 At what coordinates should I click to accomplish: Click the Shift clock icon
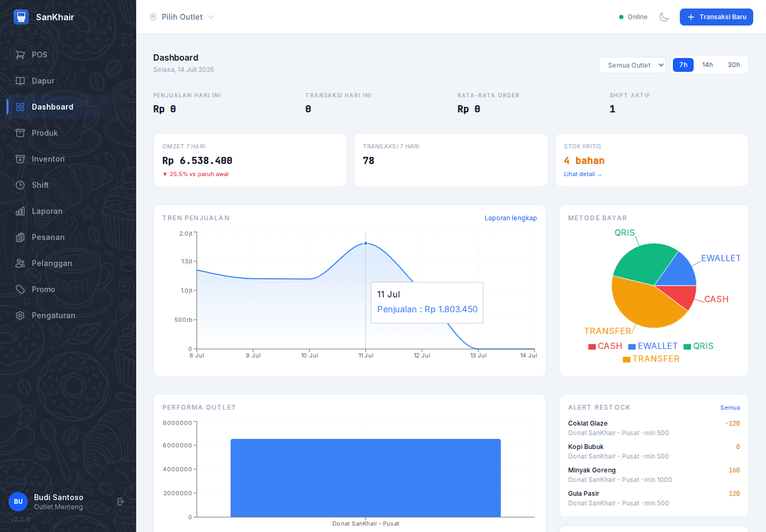point(20,185)
